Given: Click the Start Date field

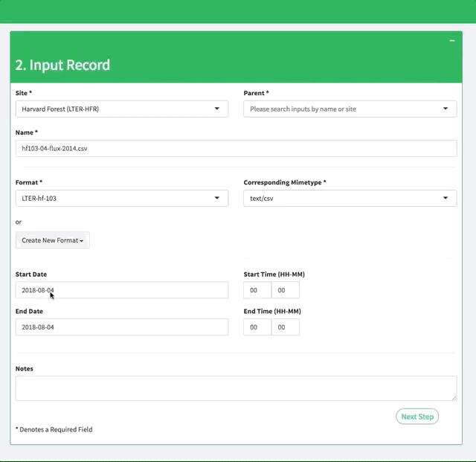Looking at the screenshot, I should pyautogui.click(x=121, y=290).
